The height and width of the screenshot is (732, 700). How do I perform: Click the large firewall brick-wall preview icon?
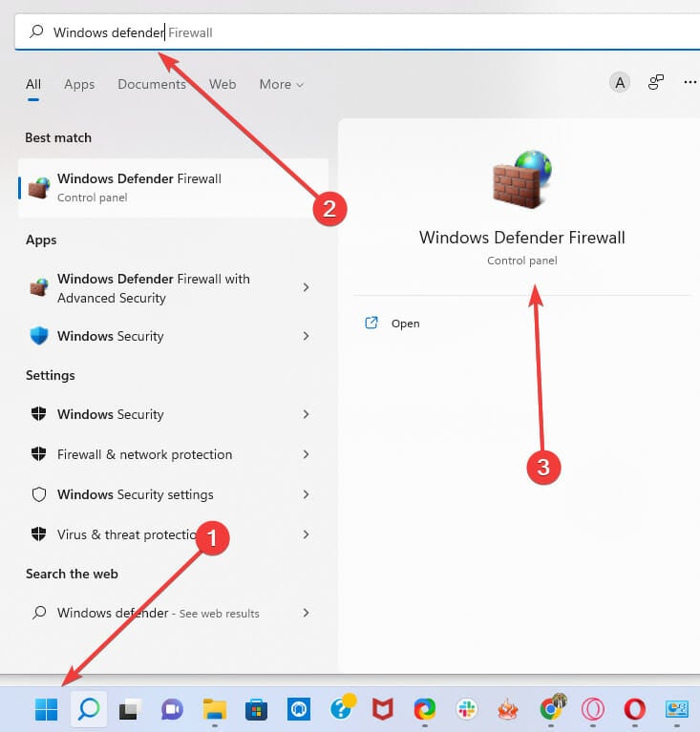[x=522, y=179]
